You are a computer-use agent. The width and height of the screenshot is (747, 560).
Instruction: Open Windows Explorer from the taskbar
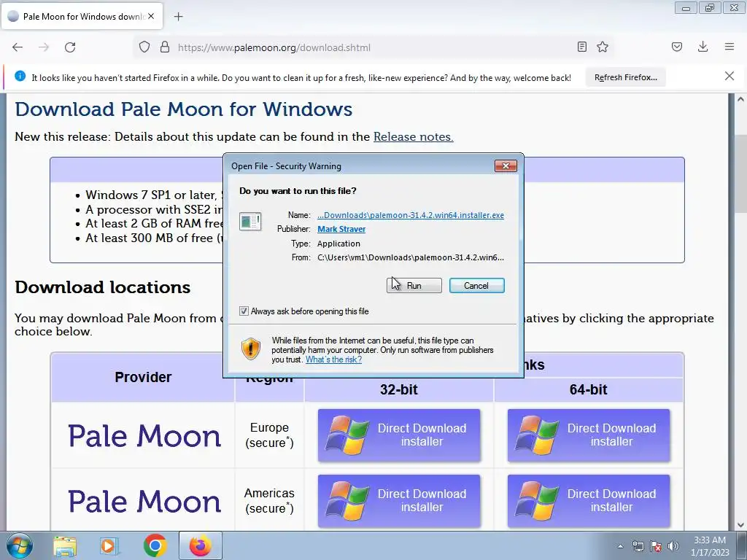tap(65, 545)
